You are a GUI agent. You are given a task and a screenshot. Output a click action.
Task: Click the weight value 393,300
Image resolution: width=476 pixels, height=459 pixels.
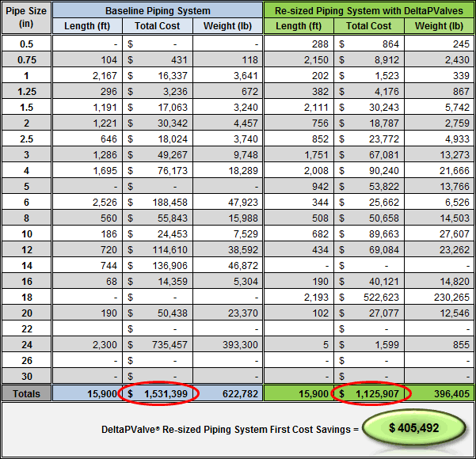click(x=240, y=344)
